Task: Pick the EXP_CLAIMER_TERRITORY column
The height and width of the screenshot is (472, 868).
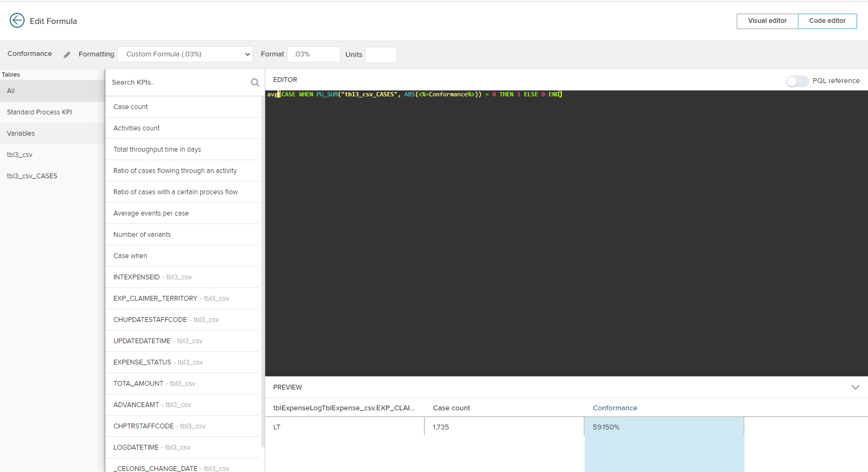Action: (x=183, y=299)
